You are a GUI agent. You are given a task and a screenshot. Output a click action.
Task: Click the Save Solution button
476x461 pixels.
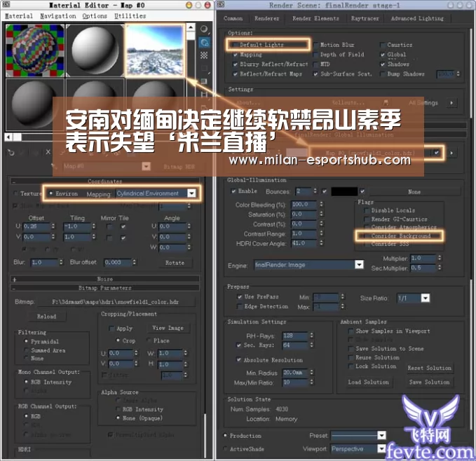[429, 382]
